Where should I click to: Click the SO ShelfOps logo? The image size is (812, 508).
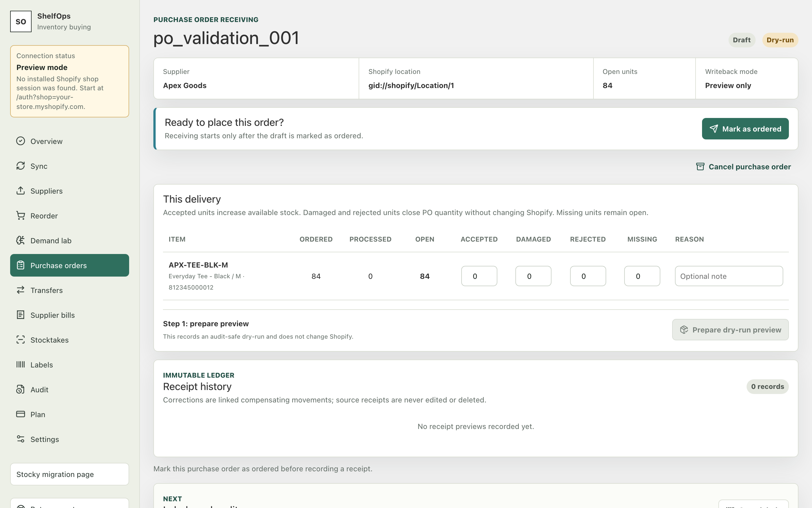(x=21, y=21)
